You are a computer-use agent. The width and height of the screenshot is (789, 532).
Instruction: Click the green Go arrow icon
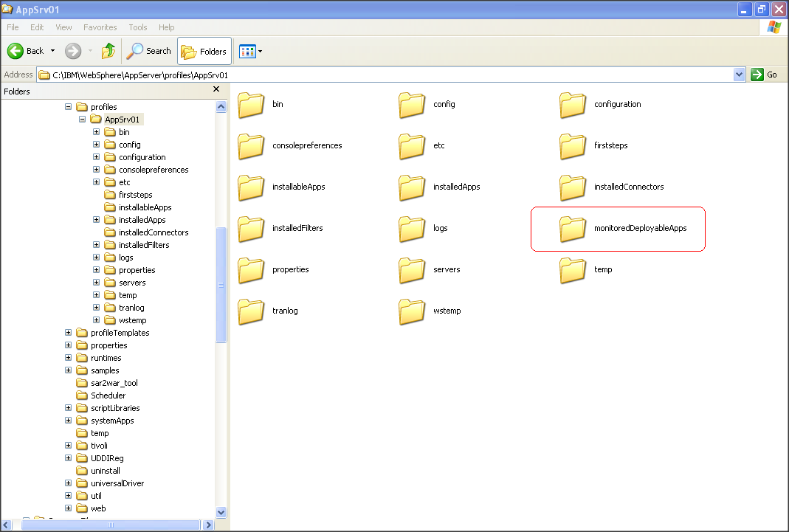[757, 74]
